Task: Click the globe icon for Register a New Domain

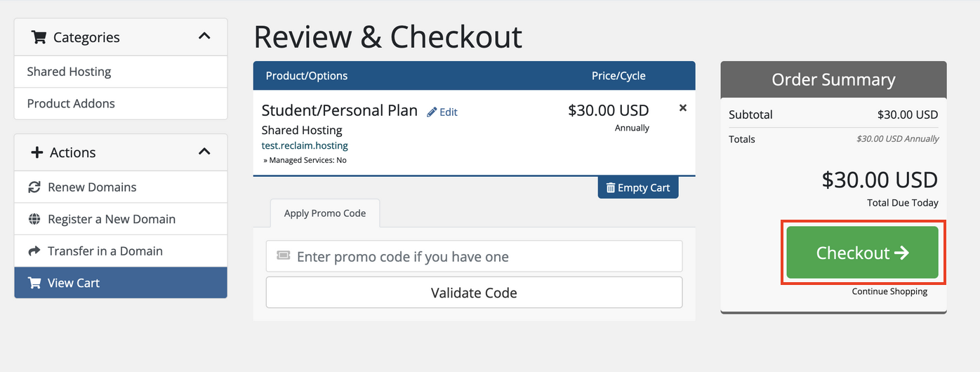Action: [x=34, y=219]
